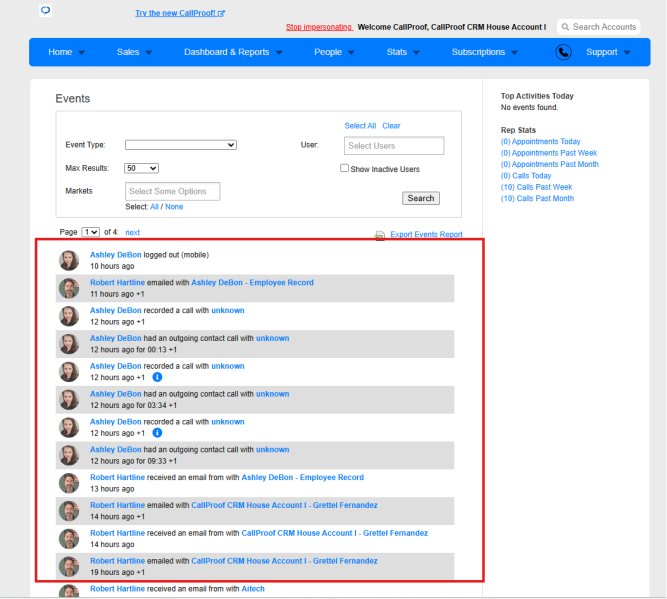Open (0) Appointments Past Week stat
The width and height of the screenshot is (667, 599).
(549, 153)
